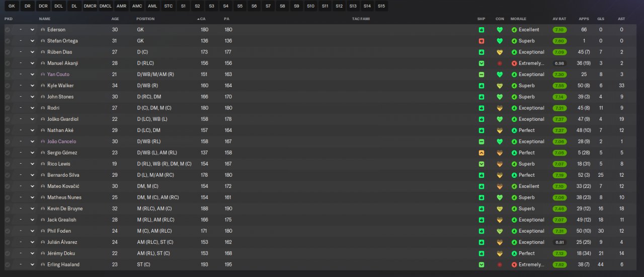Toggle the picked checkmark for Rodri
Screen dimensions: 644x277
pyautogui.click(x=7, y=108)
